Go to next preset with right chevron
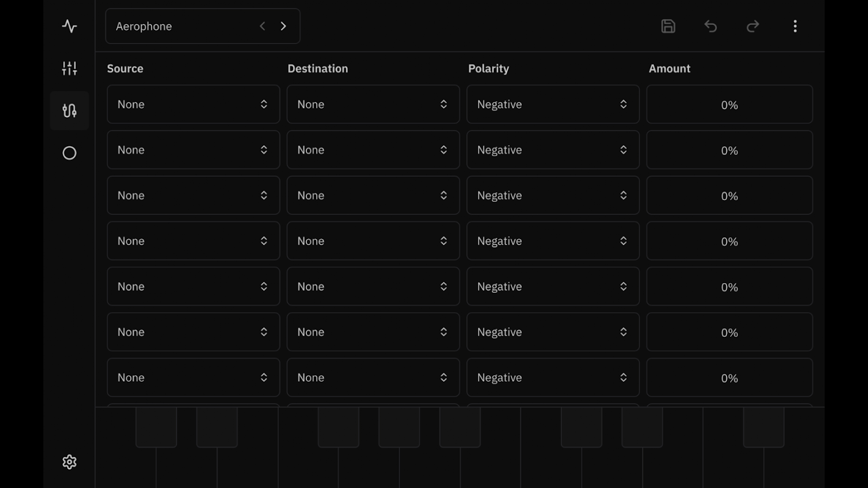Viewport: 868px width, 488px height. pos(283,26)
